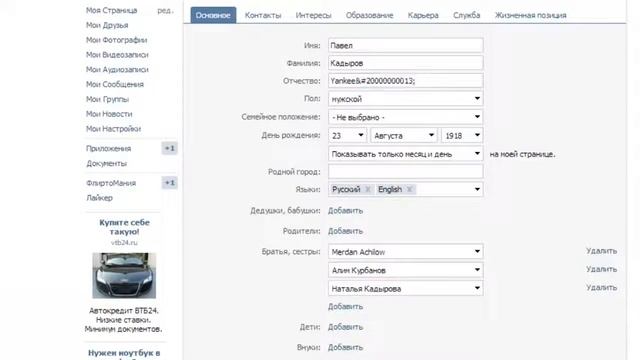The height and width of the screenshot is (360, 640).
Task: Open Мои Друзья
Action: point(107,25)
